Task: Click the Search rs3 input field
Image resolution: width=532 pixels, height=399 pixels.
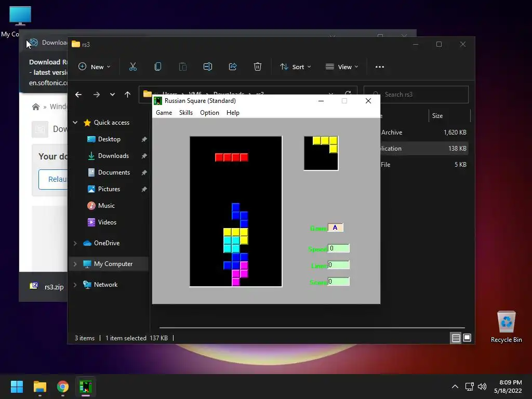Action: pyautogui.click(x=416, y=95)
